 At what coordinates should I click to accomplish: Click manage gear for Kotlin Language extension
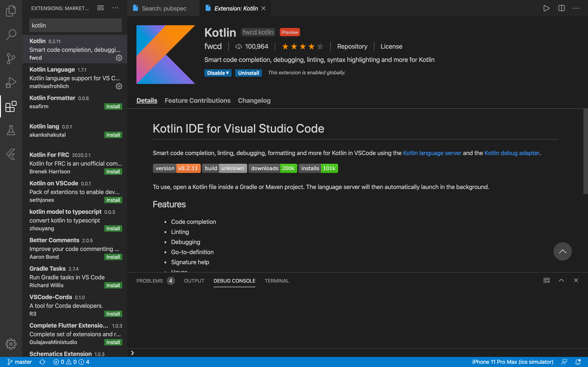point(119,86)
